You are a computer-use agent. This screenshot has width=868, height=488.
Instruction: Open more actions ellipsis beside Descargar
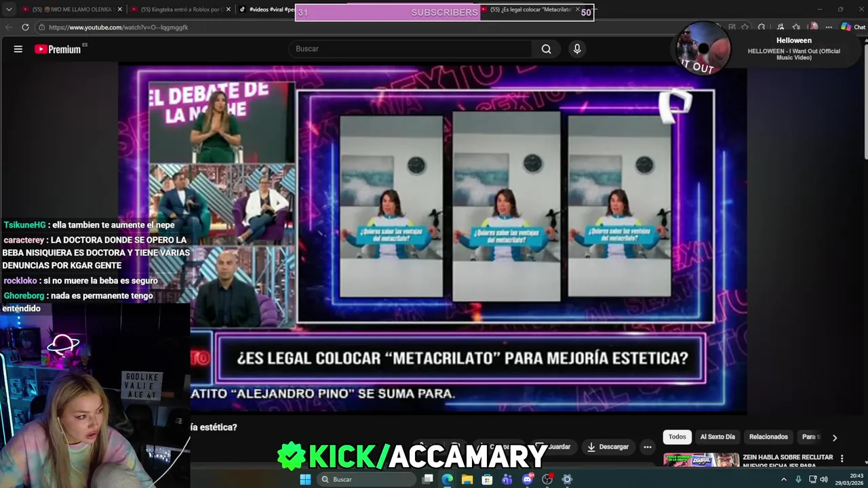[x=648, y=447]
